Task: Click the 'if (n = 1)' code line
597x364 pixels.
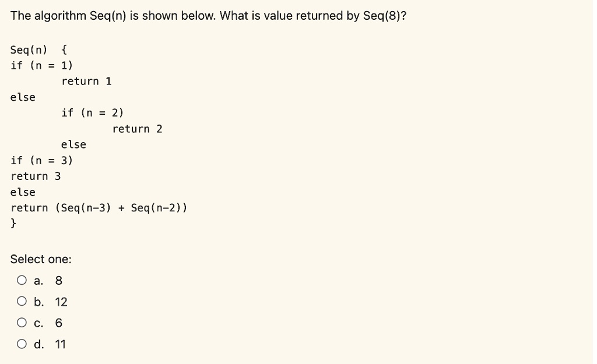Action: point(41,65)
